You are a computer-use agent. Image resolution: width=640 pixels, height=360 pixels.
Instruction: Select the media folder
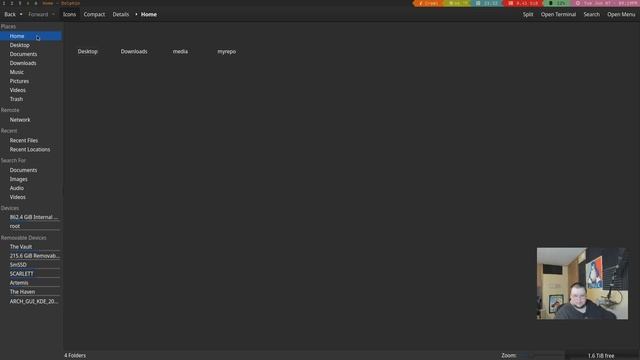[180, 51]
